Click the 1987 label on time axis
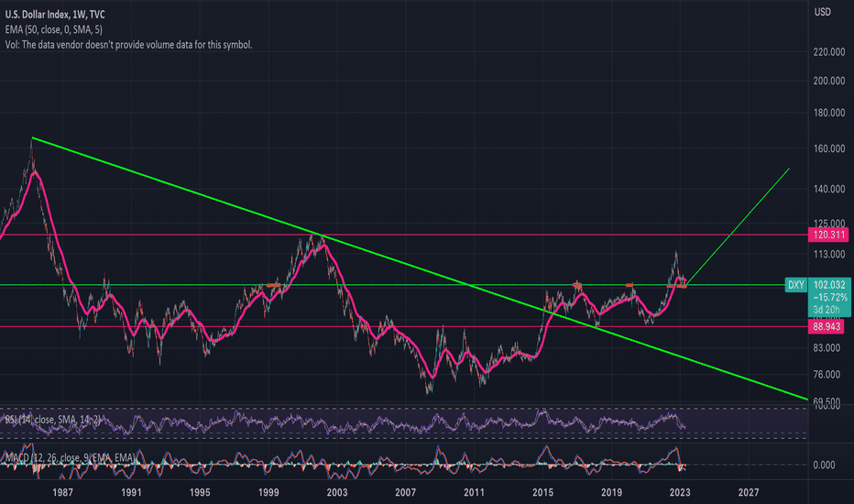This screenshot has width=854, height=504. click(x=62, y=493)
